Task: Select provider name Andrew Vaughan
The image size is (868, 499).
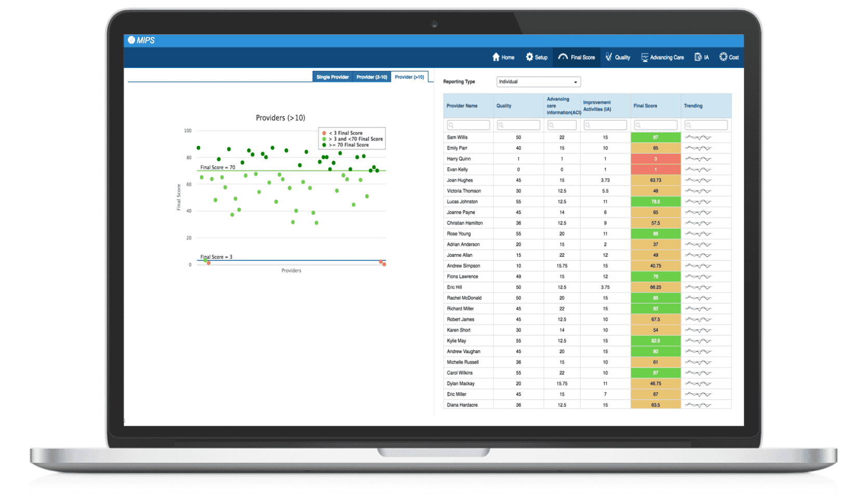Action: point(464,351)
